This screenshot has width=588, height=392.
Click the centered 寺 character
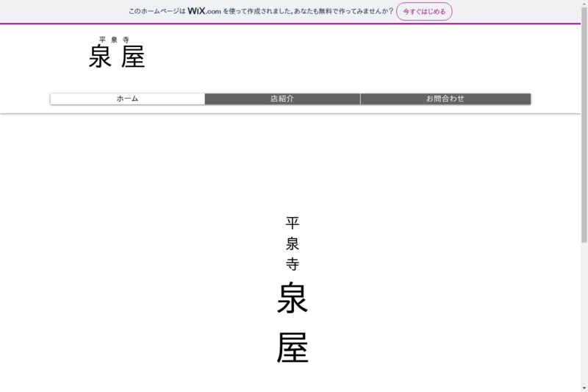point(293,264)
